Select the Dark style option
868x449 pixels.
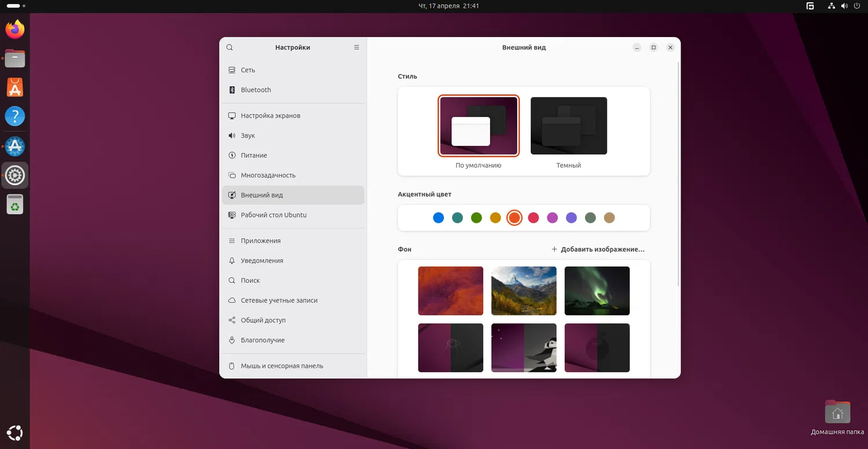(x=569, y=126)
